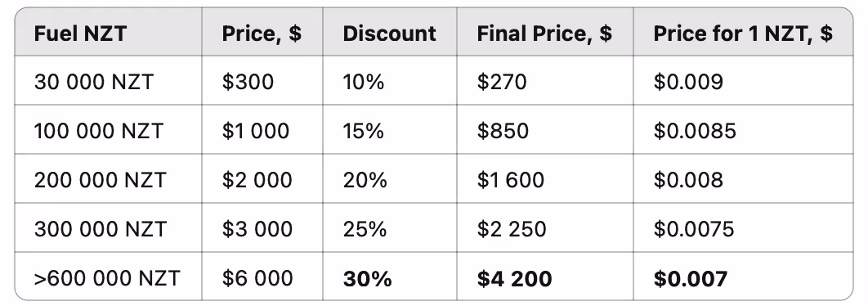Click the Discount column header

[389, 34]
